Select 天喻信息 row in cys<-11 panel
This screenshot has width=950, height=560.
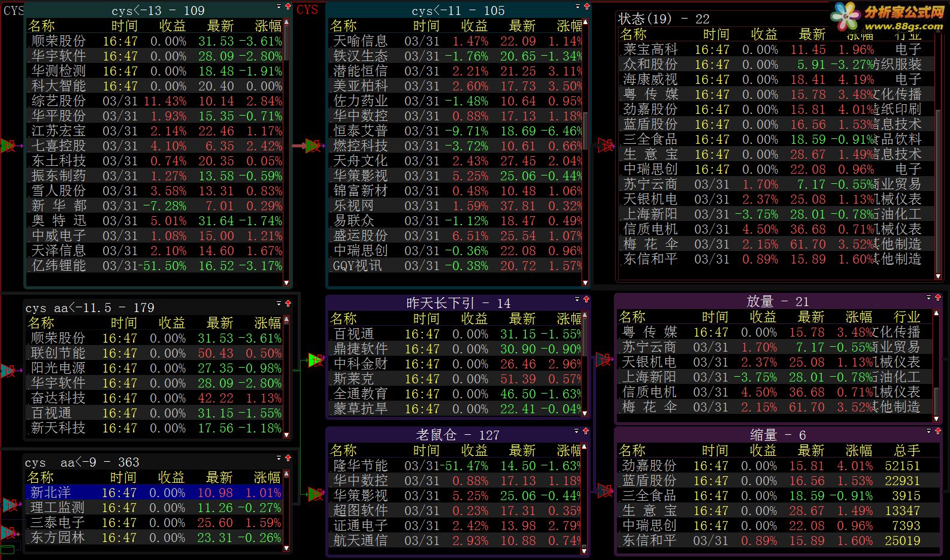coord(456,41)
